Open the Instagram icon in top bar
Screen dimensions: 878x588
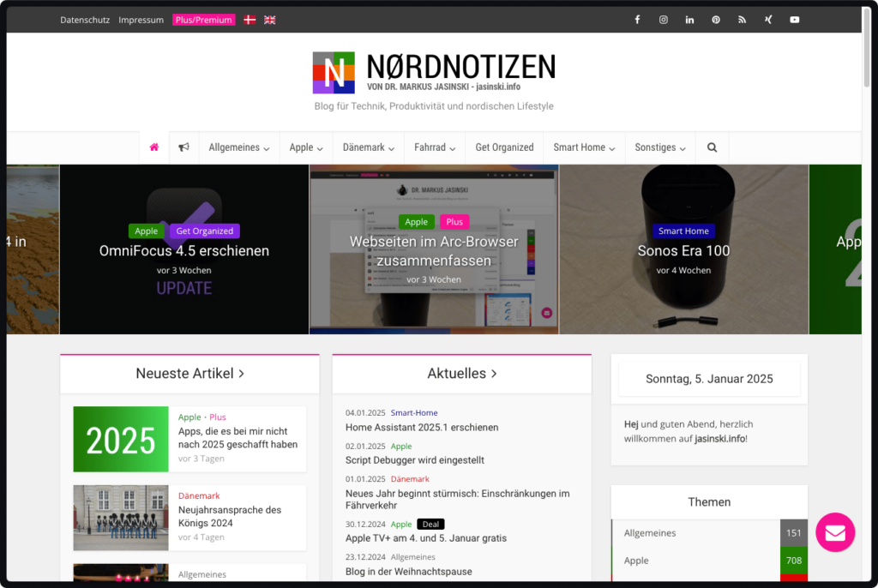point(663,20)
